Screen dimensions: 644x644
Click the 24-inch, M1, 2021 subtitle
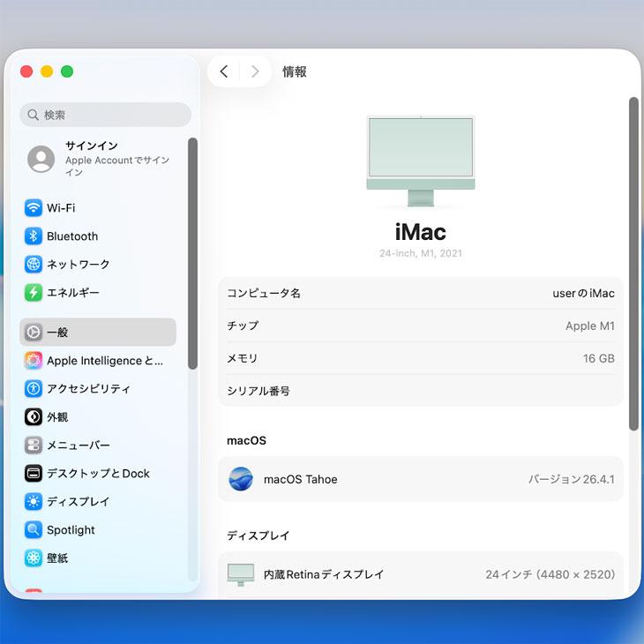tap(421, 253)
